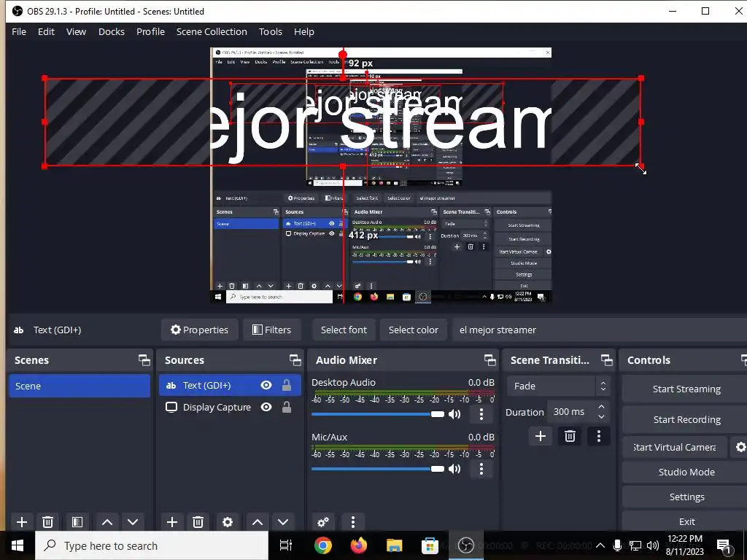Open Firefox from taskbar
Viewport: 747px width, 560px height.
[359, 545]
